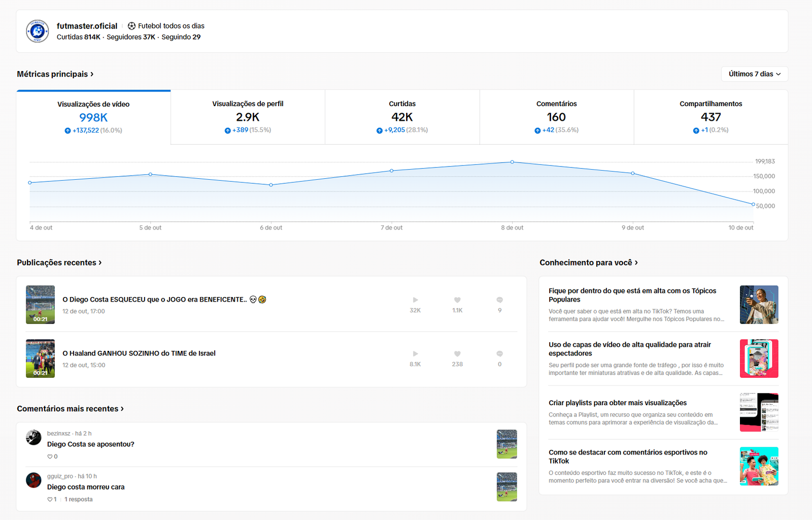The height and width of the screenshot is (520, 812).
Task: Expand the Publicações recentes section
Action: coord(59,263)
